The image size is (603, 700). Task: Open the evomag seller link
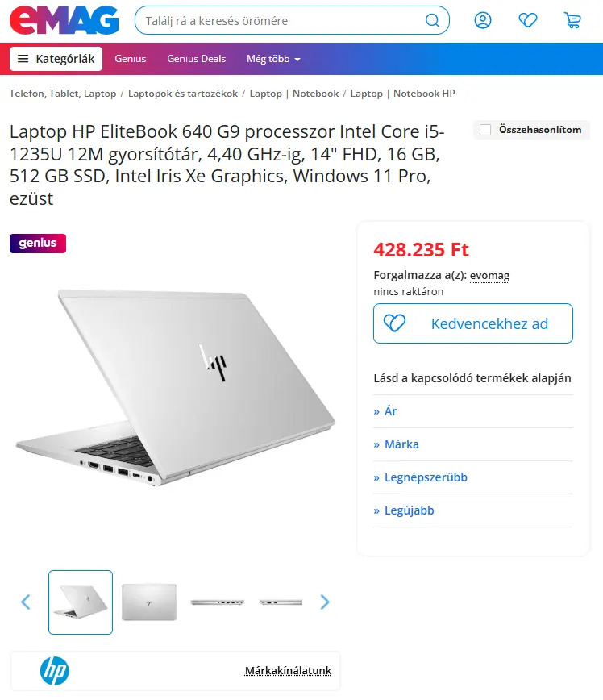489,276
